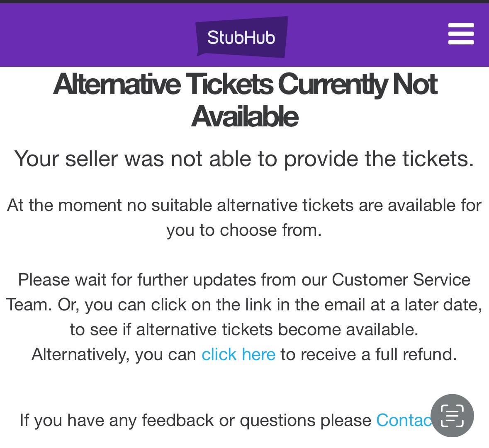This screenshot has width=489, height=448.
Task: Click the purple header banner
Action: coord(104,35)
